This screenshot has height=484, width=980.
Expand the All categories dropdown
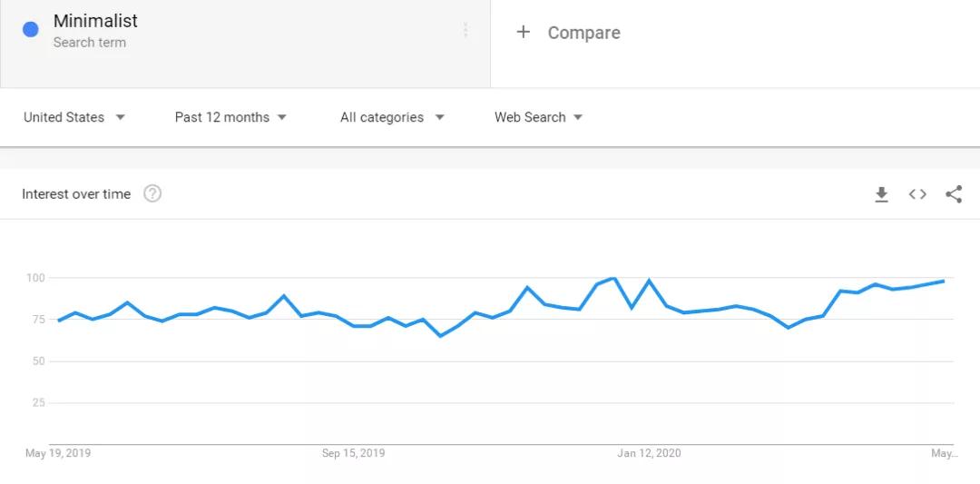392,117
